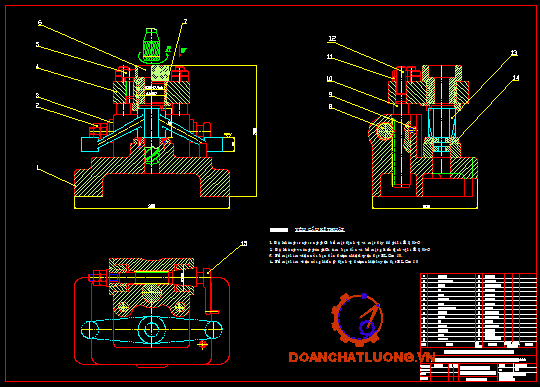The width and height of the screenshot is (540, 387).
Task: Select part callout number 14
Action: click(516, 78)
